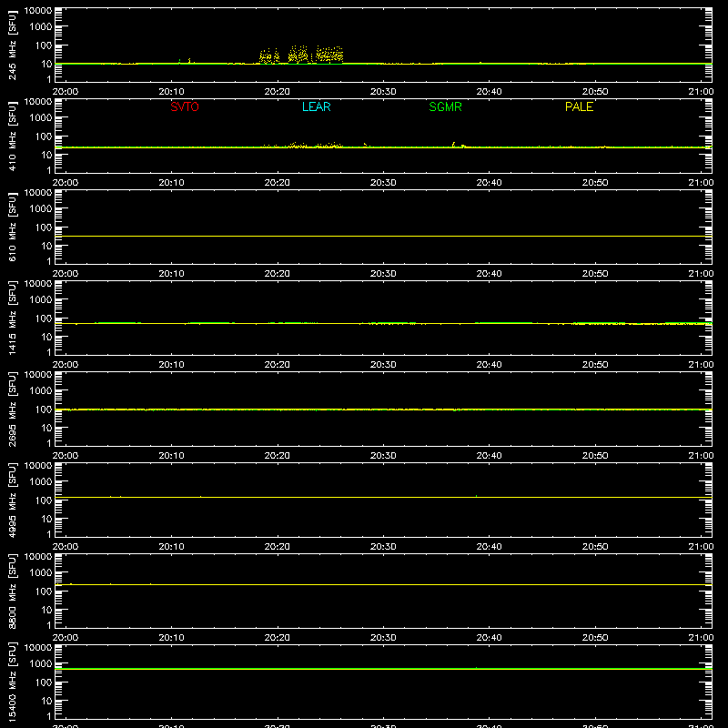Click the 20:10 tick label under the 245 MHz plot
The height and width of the screenshot is (728, 728).
pyautogui.click(x=171, y=92)
